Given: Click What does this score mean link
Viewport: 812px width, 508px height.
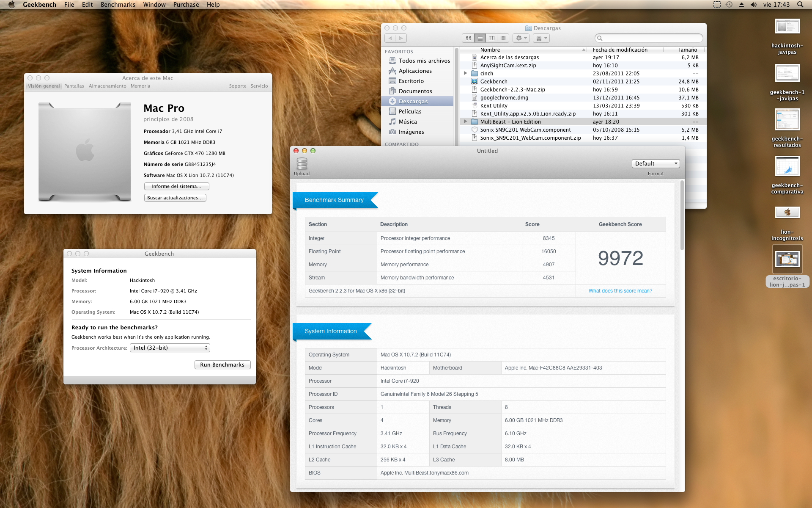Looking at the screenshot, I should [620, 291].
